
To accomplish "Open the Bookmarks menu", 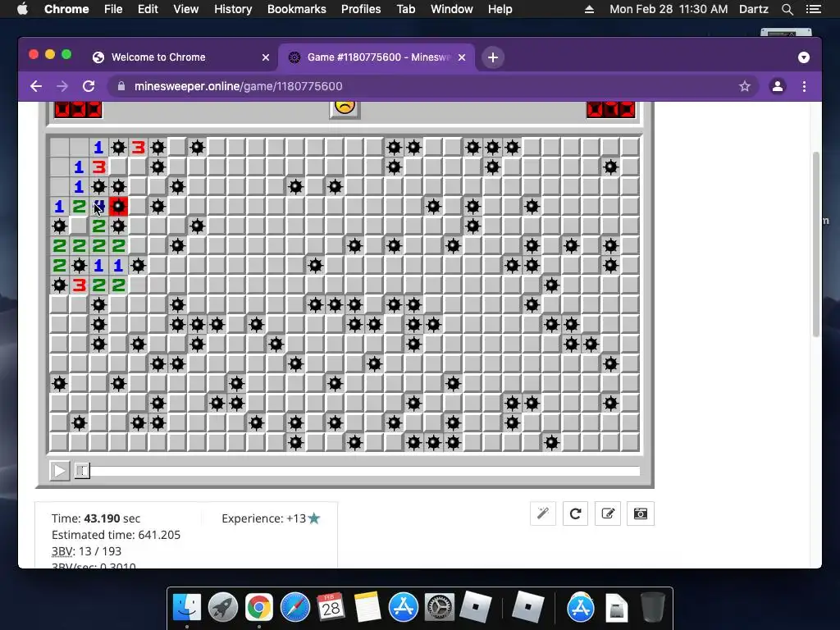I will 297,9.
